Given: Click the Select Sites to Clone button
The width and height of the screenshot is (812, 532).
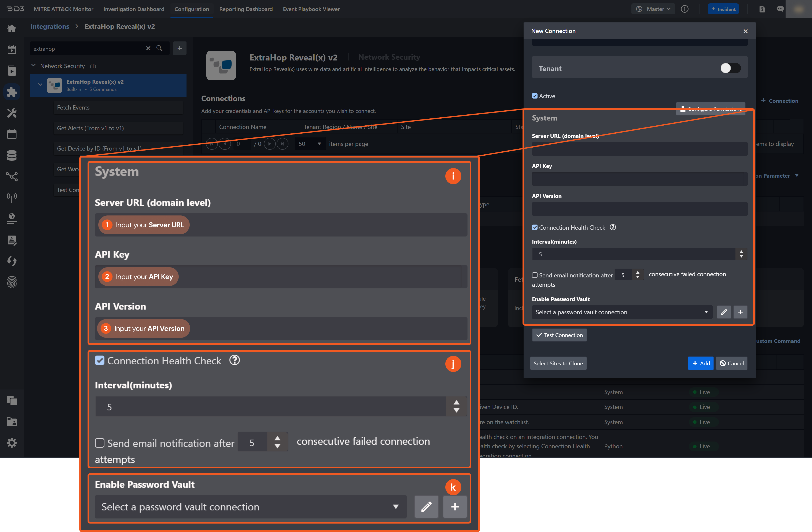Looking at the screenshot, I should [x=558, y=363].
